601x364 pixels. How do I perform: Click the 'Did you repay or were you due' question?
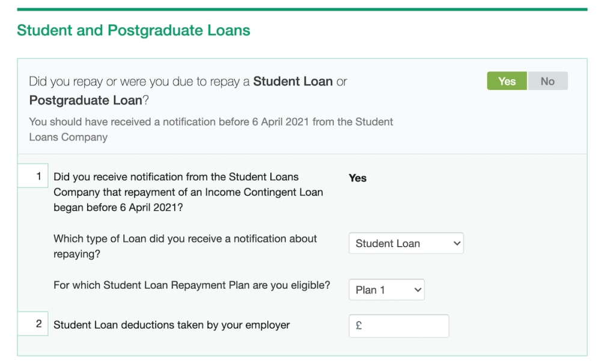(x=139, y=82)
